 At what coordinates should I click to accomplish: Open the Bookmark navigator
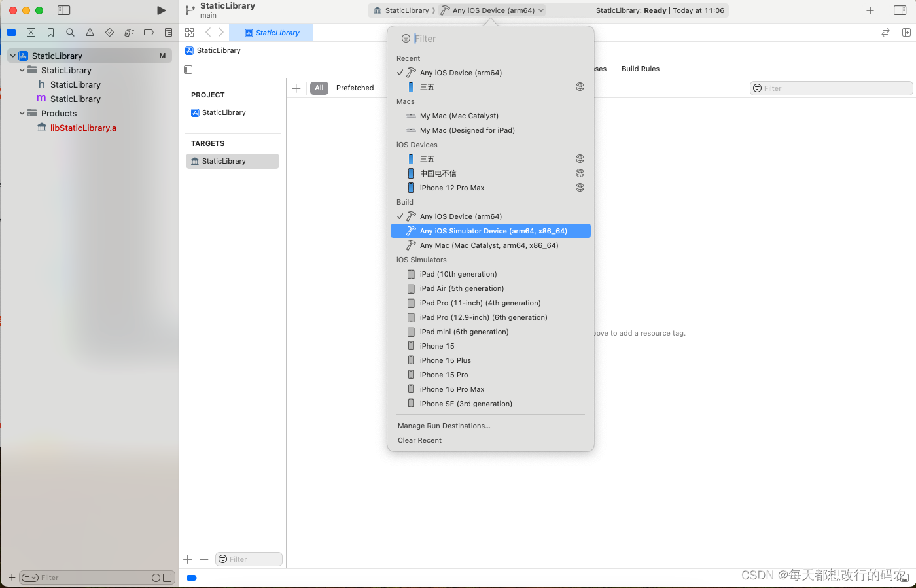pyautogui.click(x=50, y=32)
